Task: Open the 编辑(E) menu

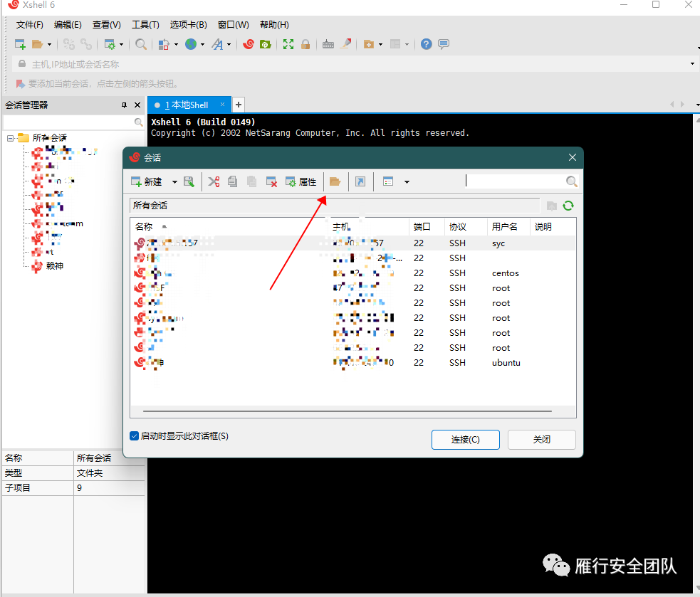Action: click(68, 25)
